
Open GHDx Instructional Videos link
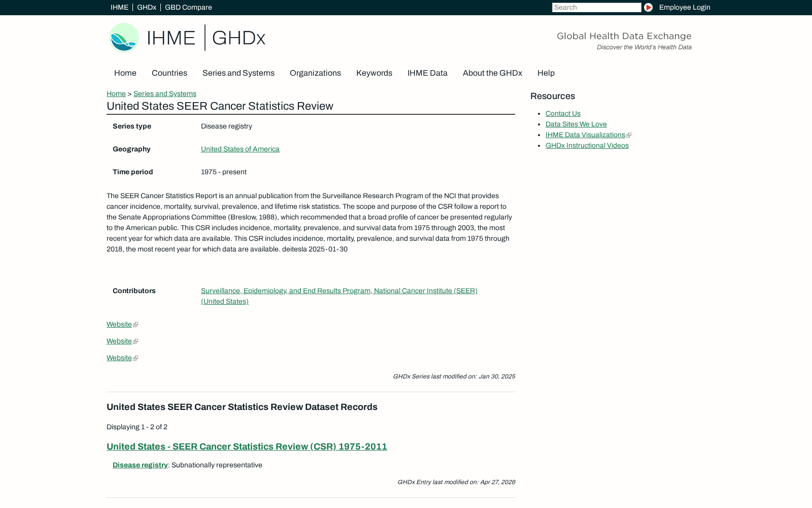[587, 145]
